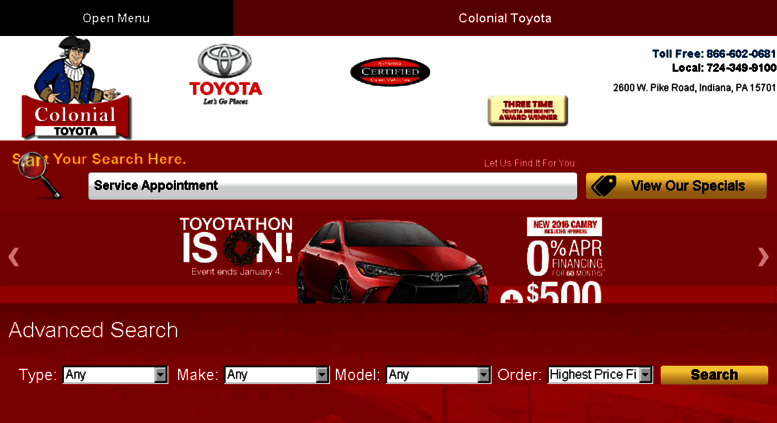This screenshot has height=423, width=777.
Task: Expand the Model dropdown
Action: pos(438,375)
